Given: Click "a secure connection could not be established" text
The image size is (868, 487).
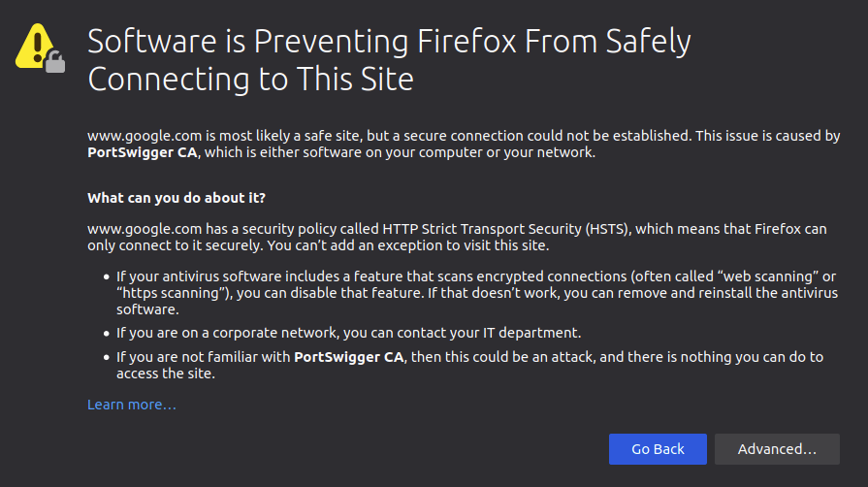Looking at the screenshot, I should [x=530, y=137].
